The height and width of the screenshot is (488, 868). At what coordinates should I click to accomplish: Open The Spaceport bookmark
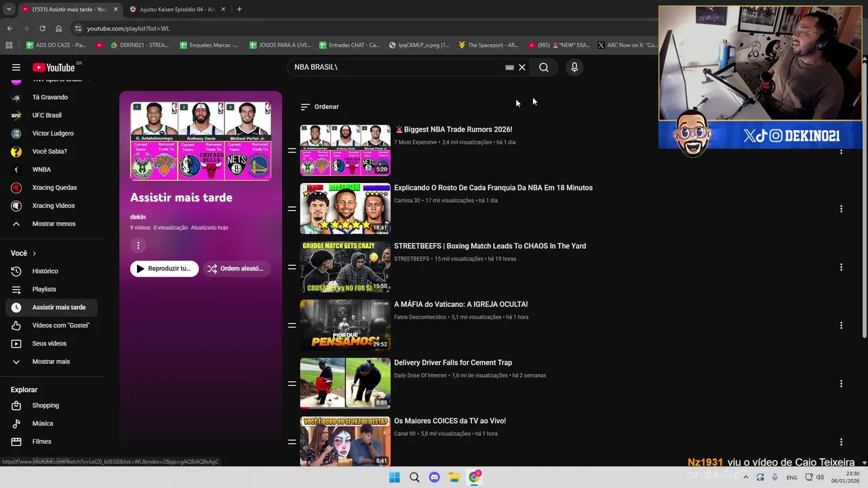488,45
